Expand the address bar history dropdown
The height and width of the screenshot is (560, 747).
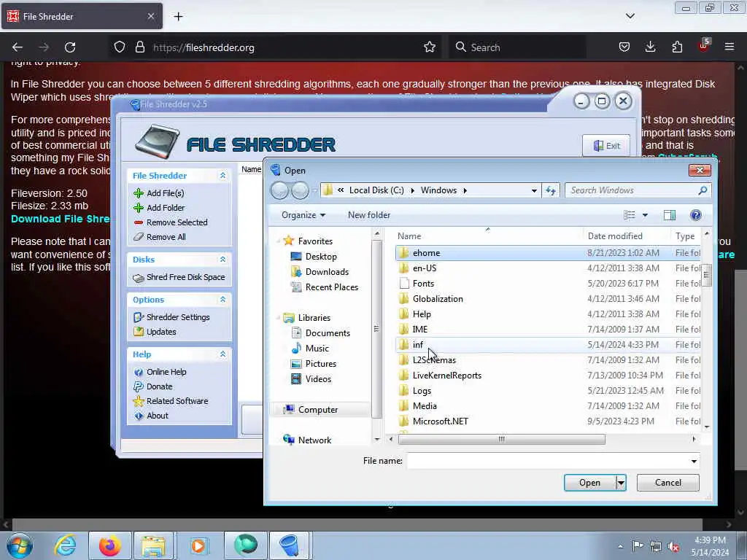point(534,190)
